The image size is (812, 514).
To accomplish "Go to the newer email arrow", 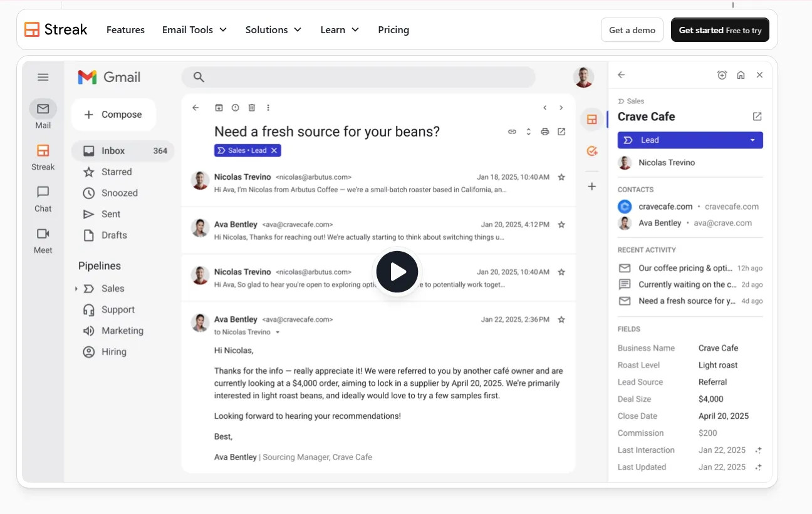I will point(545,108).
